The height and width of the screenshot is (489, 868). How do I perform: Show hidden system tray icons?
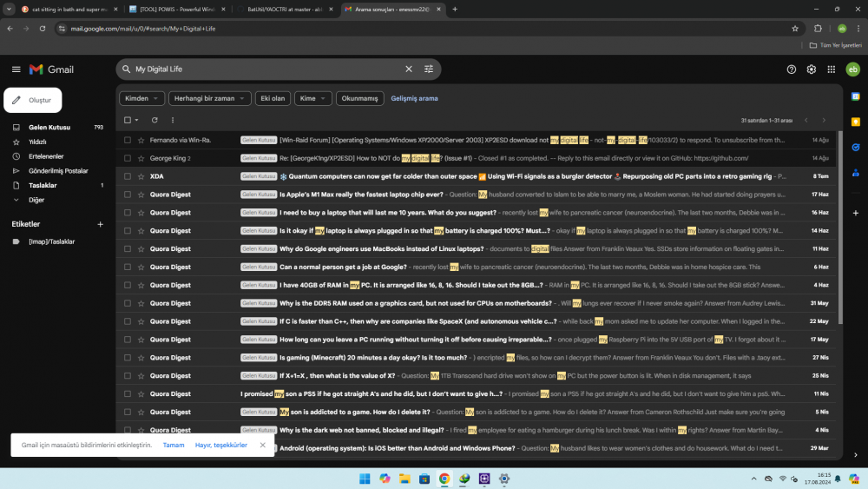coord(753,479)
